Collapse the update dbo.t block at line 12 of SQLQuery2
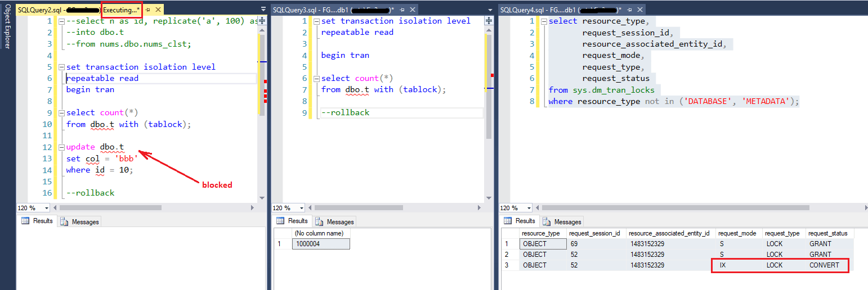This screenshot has height=290, width=868. 62,147
